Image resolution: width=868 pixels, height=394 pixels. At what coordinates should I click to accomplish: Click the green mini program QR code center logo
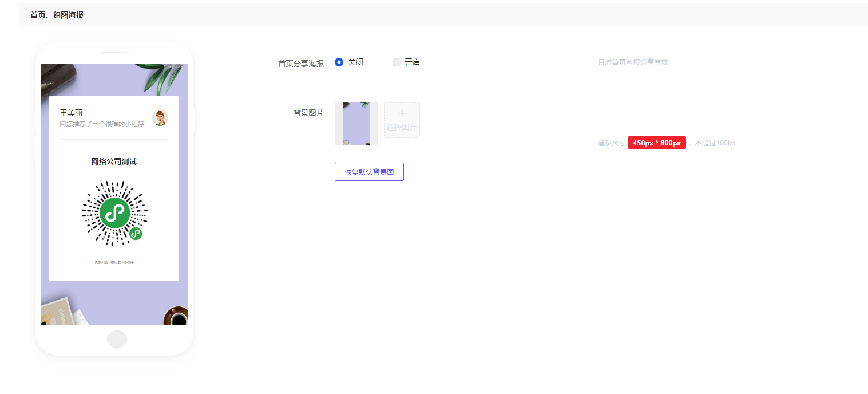(x=114, y=213)
